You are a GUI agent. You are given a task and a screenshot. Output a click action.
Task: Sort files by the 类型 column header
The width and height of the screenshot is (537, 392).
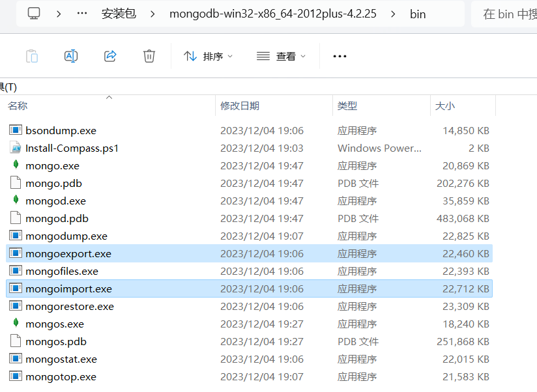point(347,105)
